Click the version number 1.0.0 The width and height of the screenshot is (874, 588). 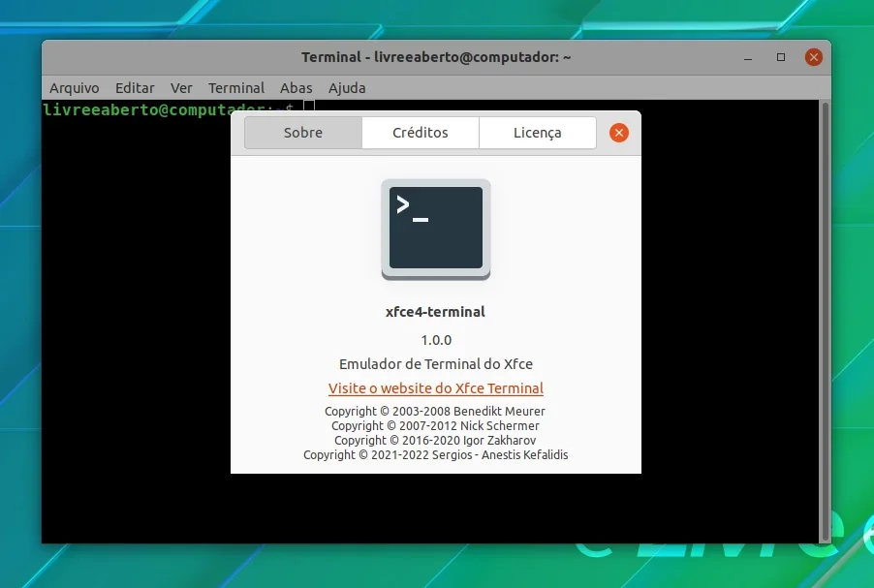(x=436, y=340)
